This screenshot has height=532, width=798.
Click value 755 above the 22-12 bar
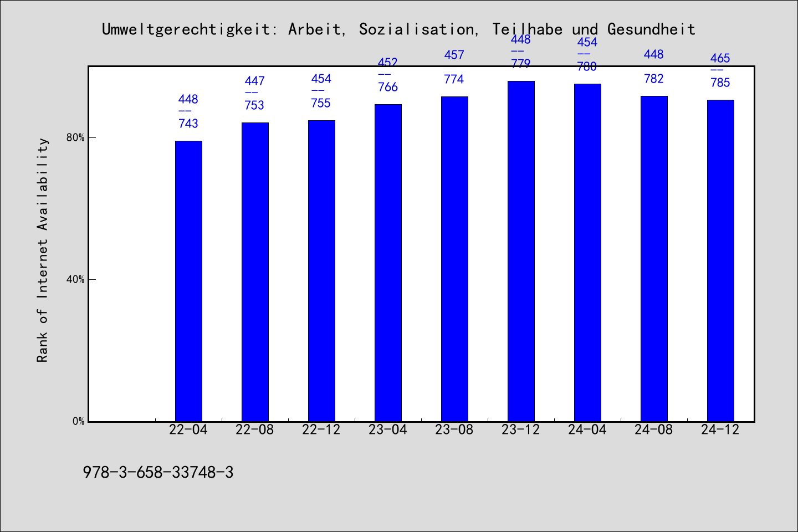pyautogui.click(x=321, y=103)
